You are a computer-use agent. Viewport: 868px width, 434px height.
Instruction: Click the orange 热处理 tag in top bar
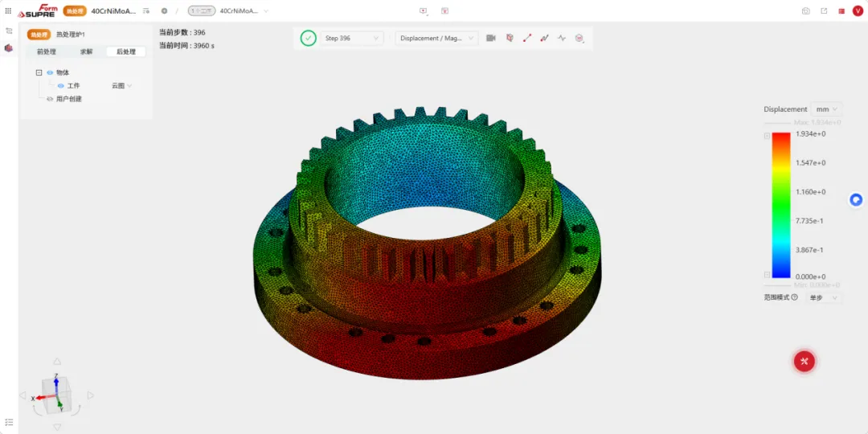point(75,11)
